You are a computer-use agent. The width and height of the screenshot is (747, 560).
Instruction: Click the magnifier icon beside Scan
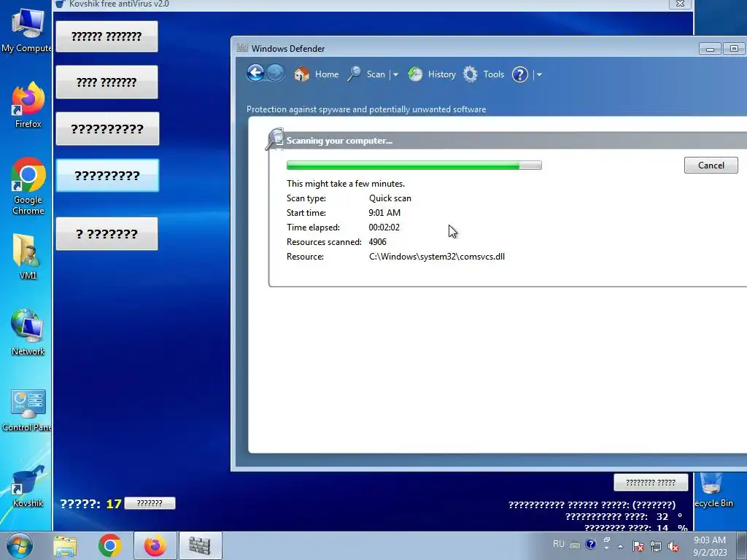pos(354,74)
